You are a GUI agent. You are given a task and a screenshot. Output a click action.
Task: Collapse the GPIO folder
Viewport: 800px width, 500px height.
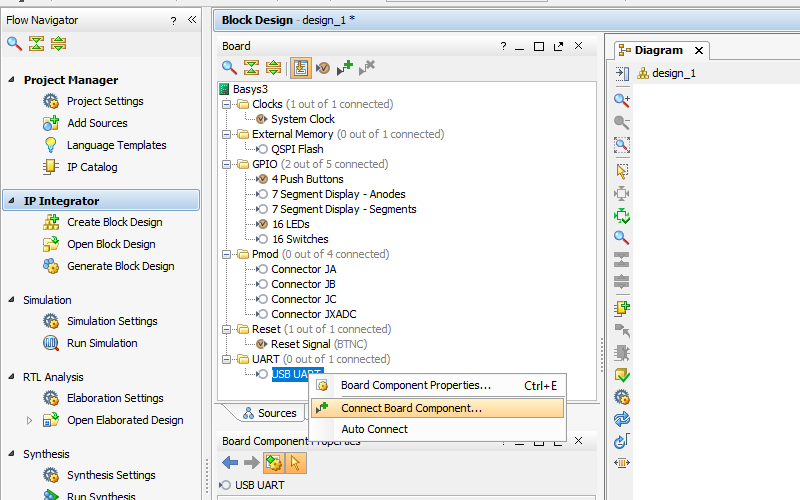[x=227, y=164]
